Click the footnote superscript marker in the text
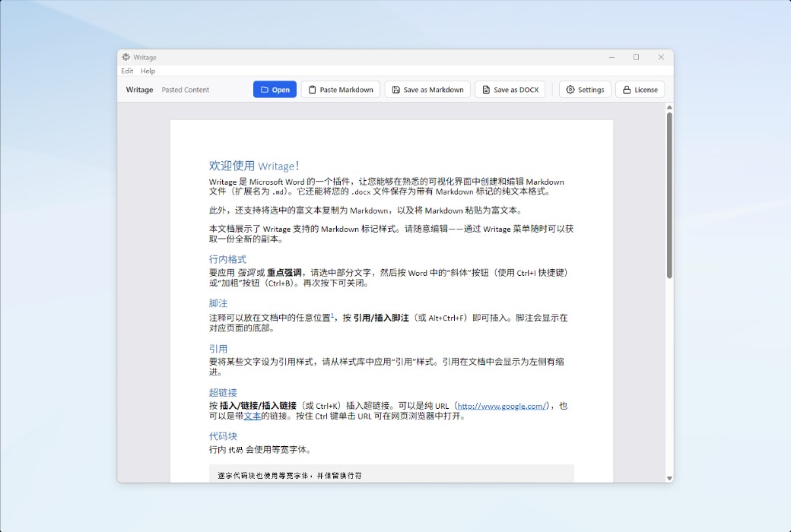The height and width of the screenshot is (532, 791). tap(332, 315)
